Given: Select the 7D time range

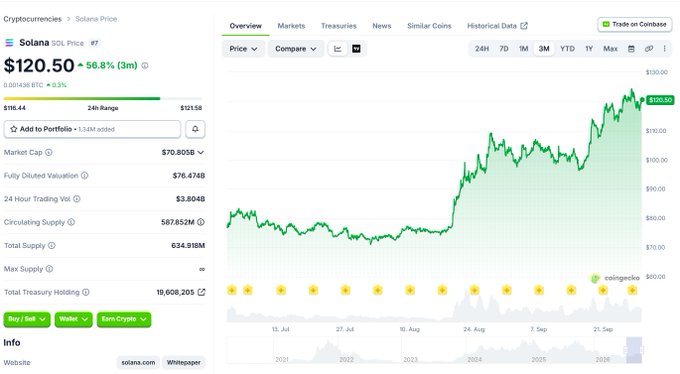Looking at the screenshot, I should pos(504,49).
